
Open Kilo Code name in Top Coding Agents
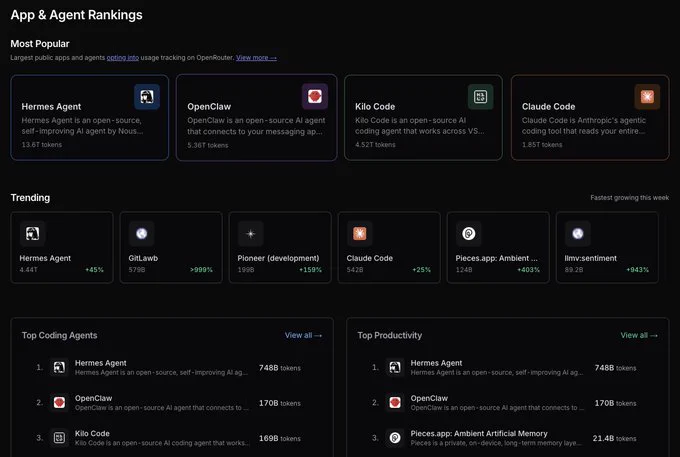92,433
